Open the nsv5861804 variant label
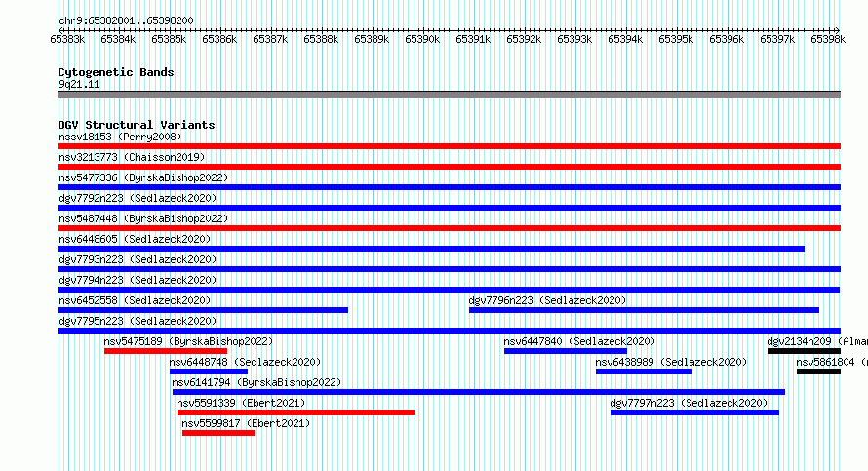The height and width of the screenshot is (471, 868). [x=832, y=362]
